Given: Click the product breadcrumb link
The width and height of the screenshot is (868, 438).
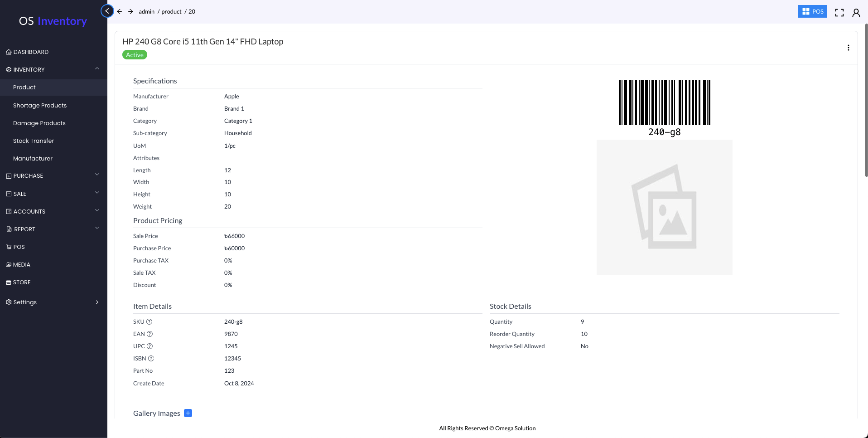Looking at the screenshot, I should coord(171,12).
